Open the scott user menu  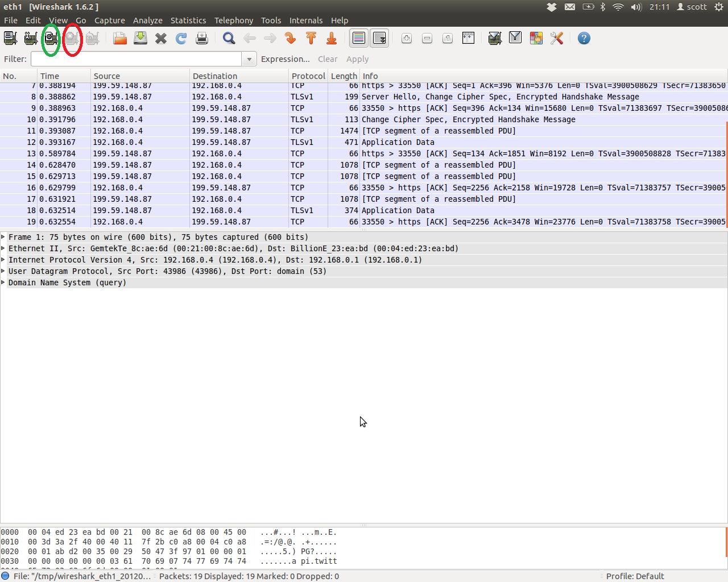pyautogui.click(x=692, y=7)
